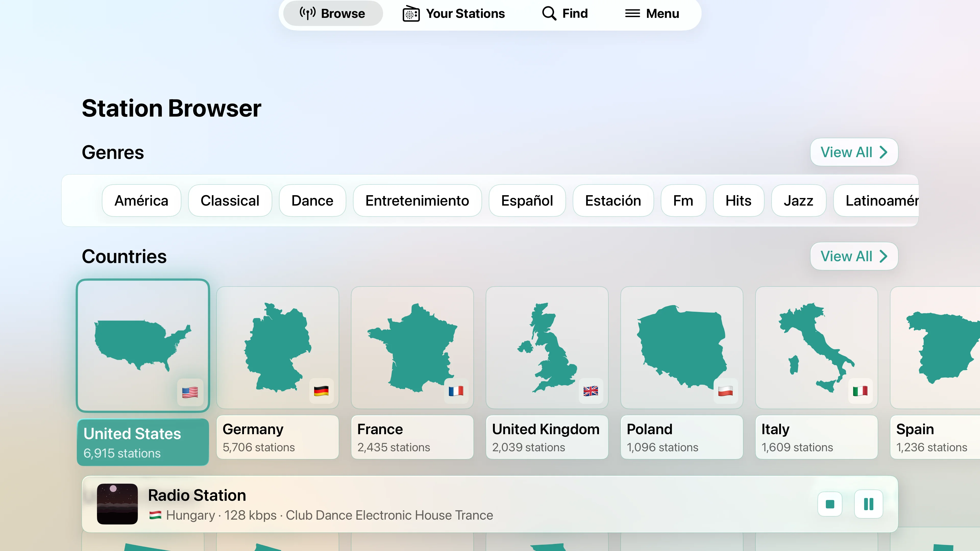980x551 pixels.
Task: Expand Genres with View All
Action: tap(854, 152)
